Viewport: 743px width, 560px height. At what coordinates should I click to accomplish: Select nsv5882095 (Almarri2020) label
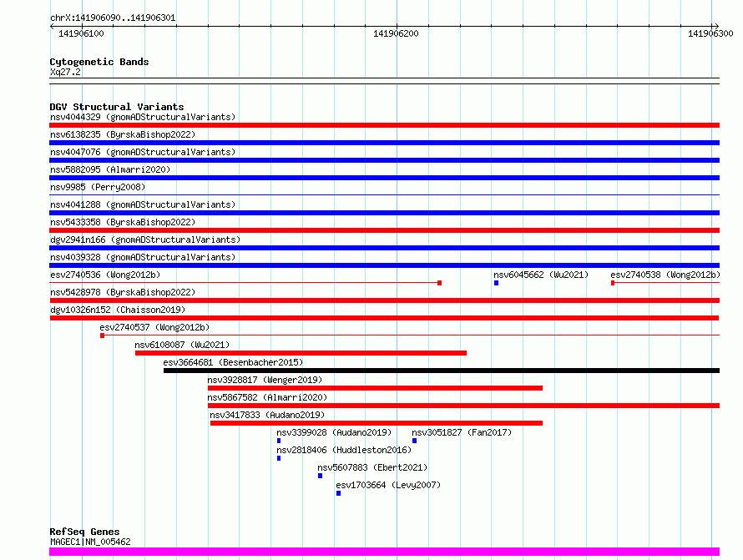point(110,169)
